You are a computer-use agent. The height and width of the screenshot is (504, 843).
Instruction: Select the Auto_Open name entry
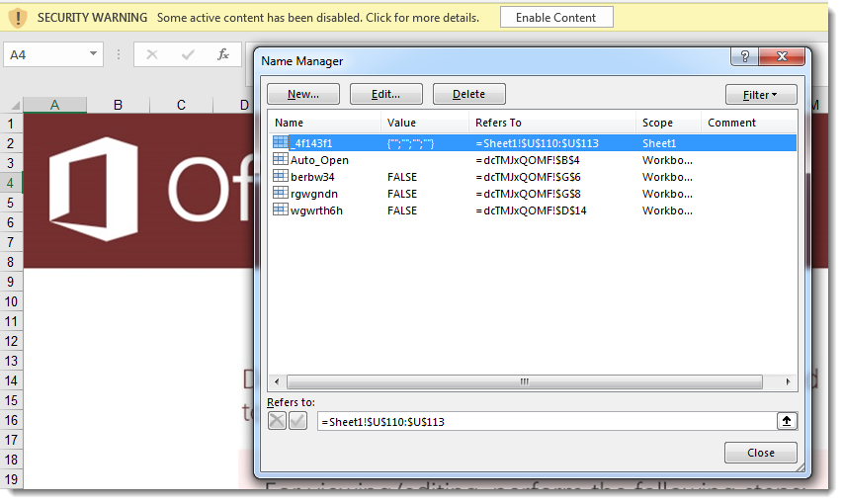pos(318,160)
